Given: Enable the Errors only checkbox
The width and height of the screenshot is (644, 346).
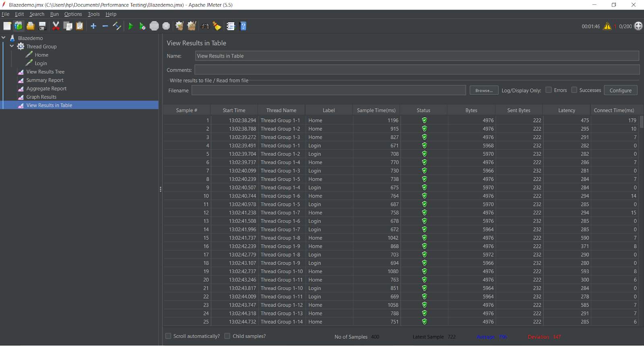Looking at the screenshot, I should point(549,90).
